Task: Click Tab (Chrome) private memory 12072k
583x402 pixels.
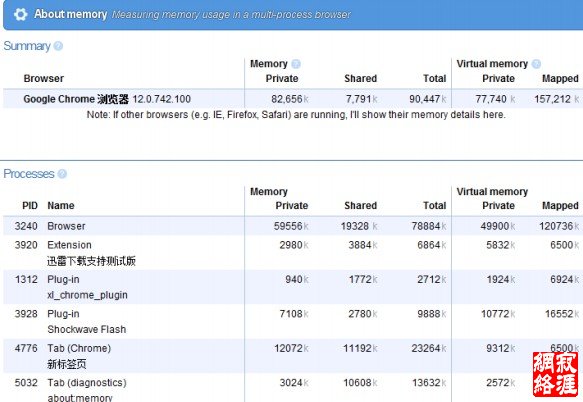Action: click(x=291, y=348)
